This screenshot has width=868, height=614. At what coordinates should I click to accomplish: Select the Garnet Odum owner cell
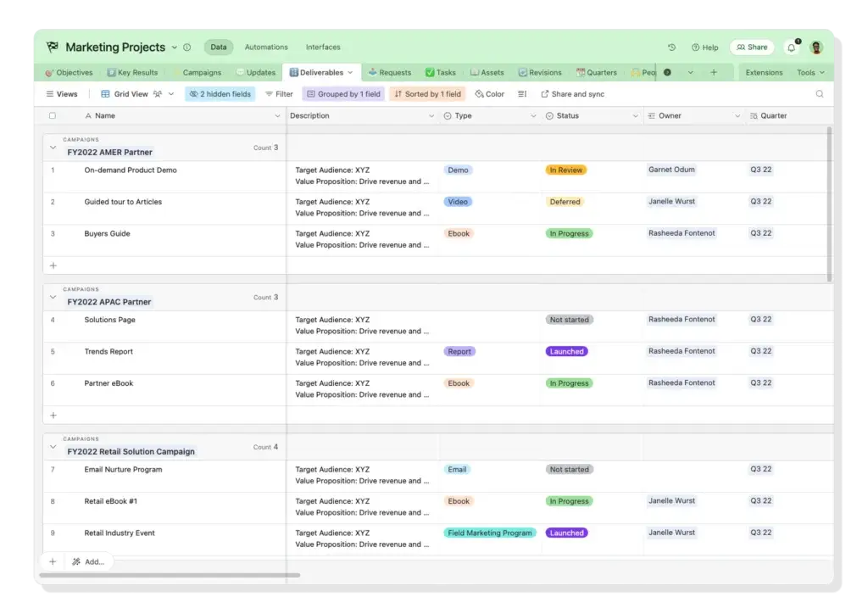pos(694,176)
